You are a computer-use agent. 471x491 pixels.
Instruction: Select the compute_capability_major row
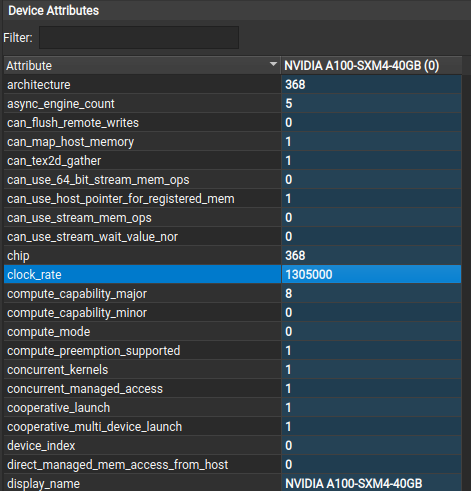(x=233, y=294)
